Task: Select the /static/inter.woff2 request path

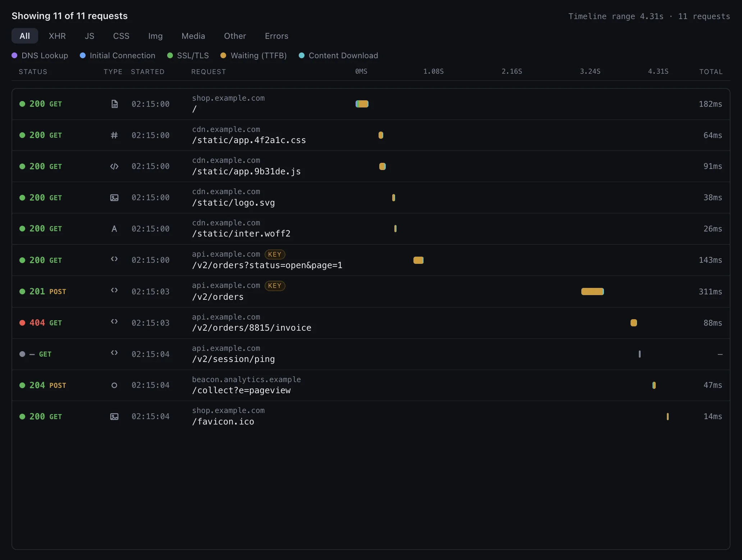Action: [x=241, y=234]
